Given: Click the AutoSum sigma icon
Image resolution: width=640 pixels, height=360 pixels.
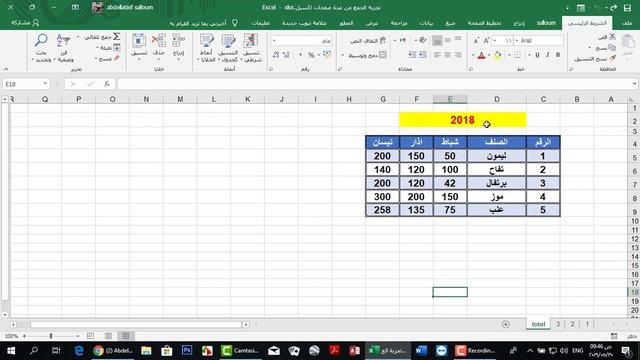Looking at the screenshot, I should (x=116, y=37).
